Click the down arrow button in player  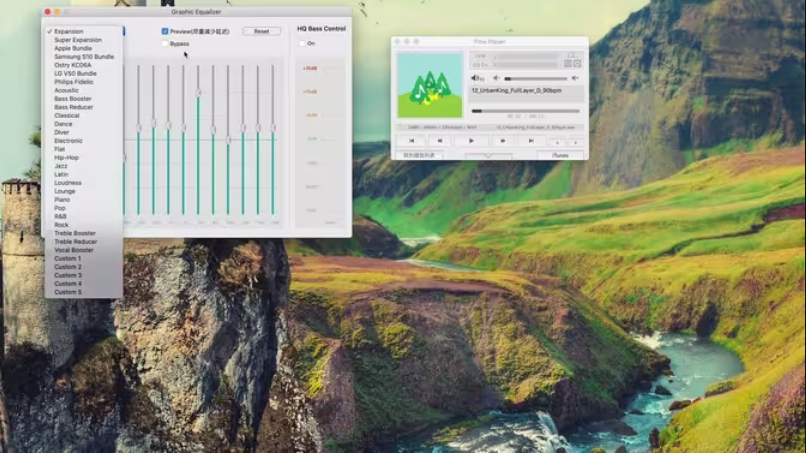pyautogui.click(x=576, y=142)
